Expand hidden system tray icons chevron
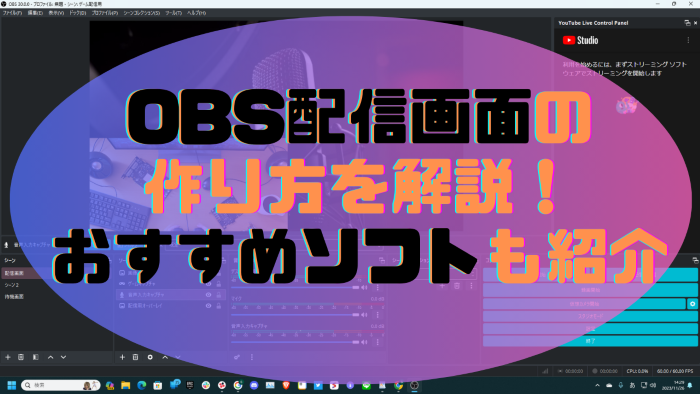This screenshot has height=394, width=700. coord(597,385)
